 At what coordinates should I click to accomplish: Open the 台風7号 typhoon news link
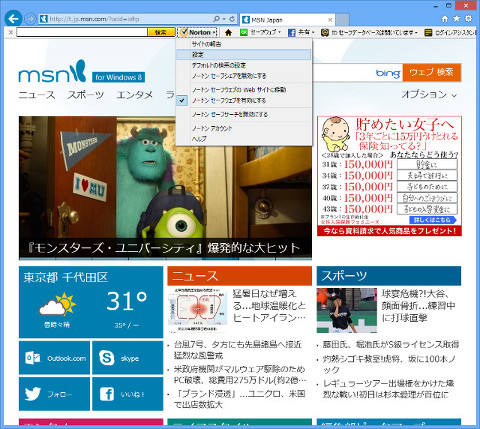[238, 350]
